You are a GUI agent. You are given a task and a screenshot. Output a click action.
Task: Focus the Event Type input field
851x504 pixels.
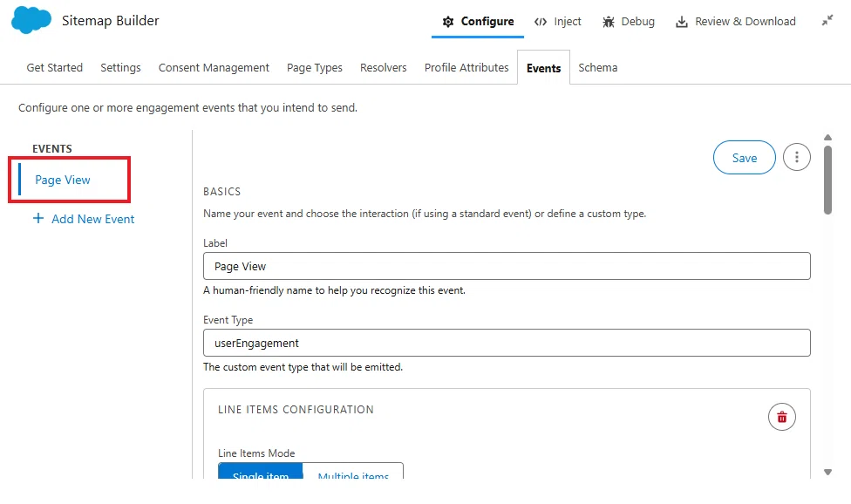(507, 343)
